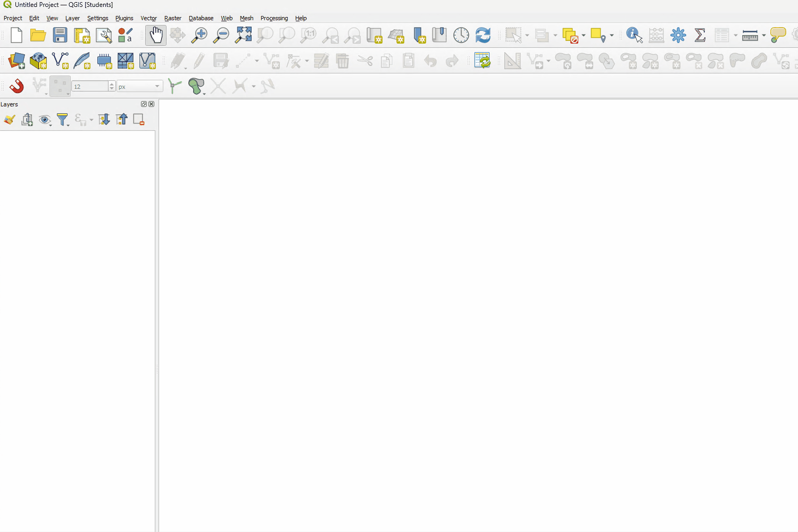798x532 pixels.
Task: Toggle the snapping magnet icon
Action: (x=16, y=86)
